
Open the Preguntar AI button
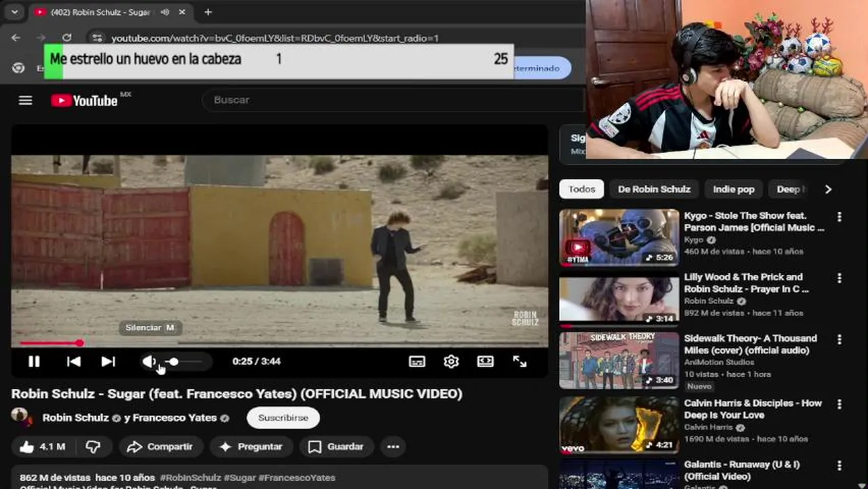251,446
